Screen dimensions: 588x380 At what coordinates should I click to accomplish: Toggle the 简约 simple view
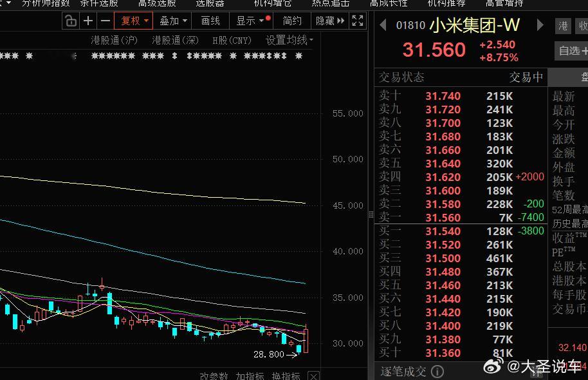(292, 21)
